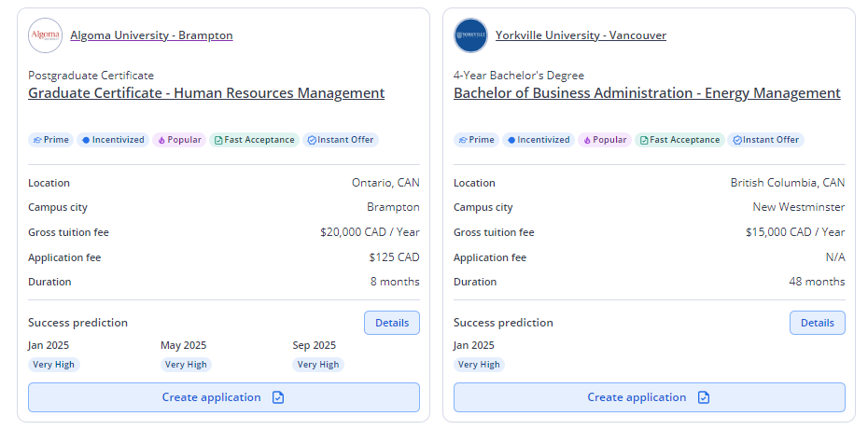The image size is (868, 430).
Task: Click Fast Acceptance tag on Algoma card
Action: click(x=254, y=140)
